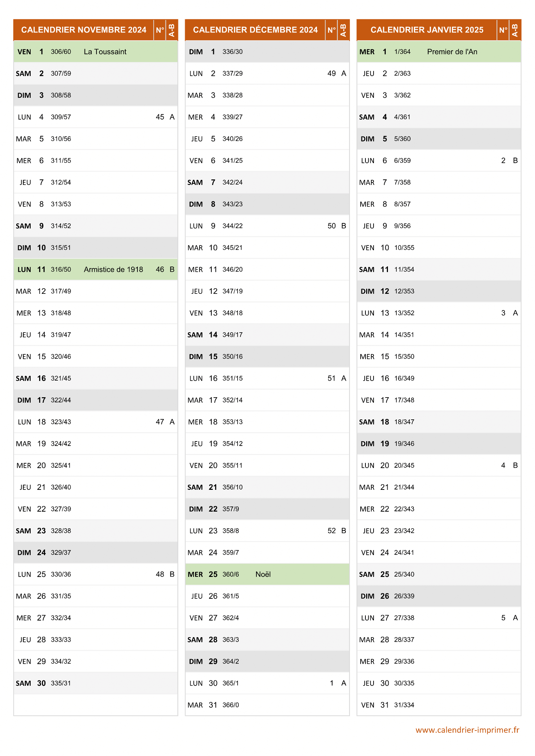Click the Premier de l'An row
Viewport: 535px width, 756px height.
439,52
